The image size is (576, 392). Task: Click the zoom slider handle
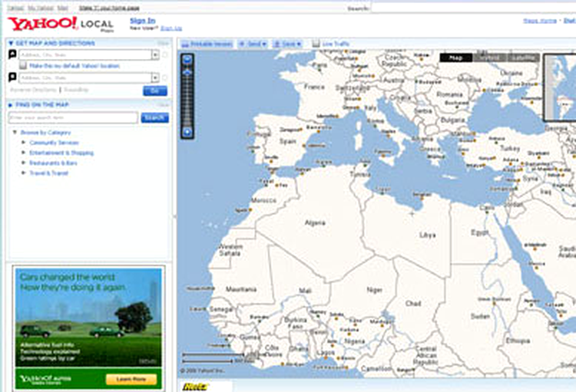(x=187, y=71)
